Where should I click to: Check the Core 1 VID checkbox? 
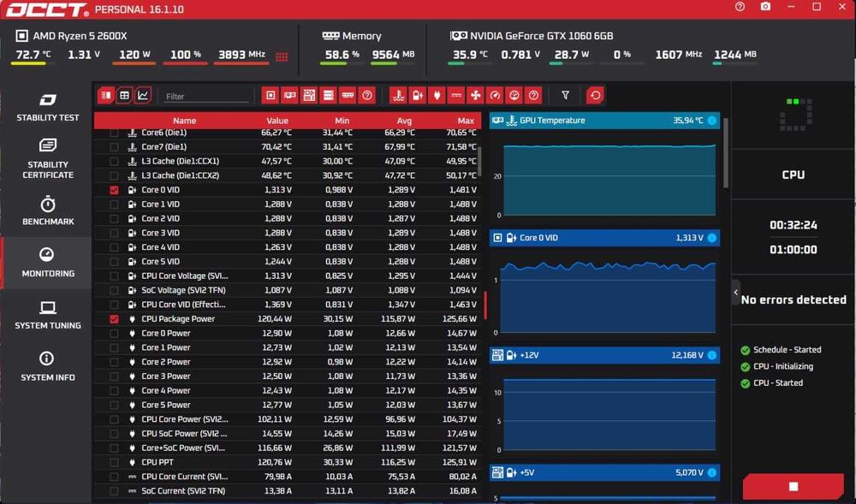click(114, 204)
